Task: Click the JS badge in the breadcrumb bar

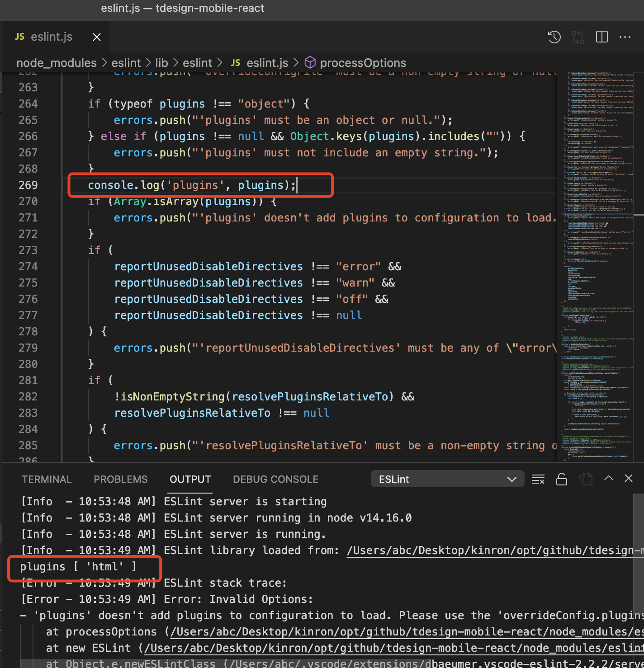Action: point(235,63)
